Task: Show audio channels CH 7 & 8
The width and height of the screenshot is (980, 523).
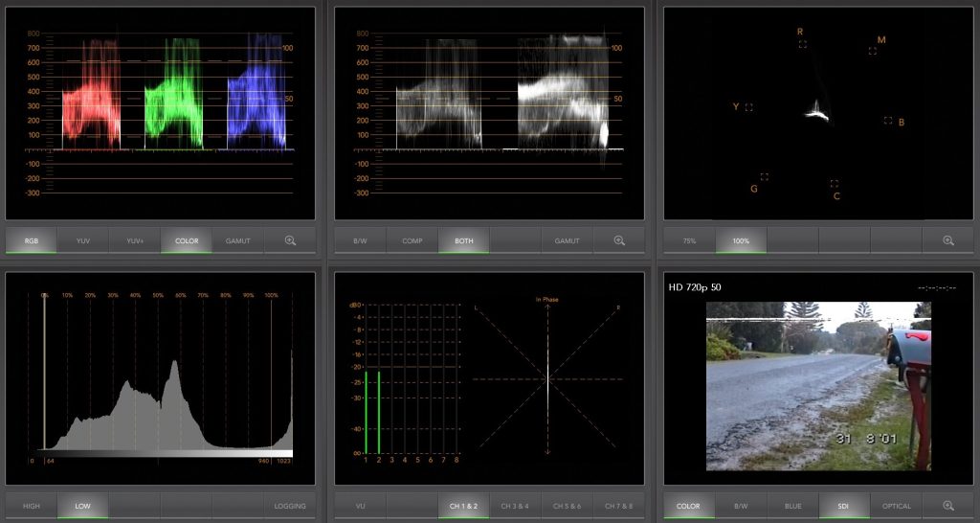Action: 619,506
